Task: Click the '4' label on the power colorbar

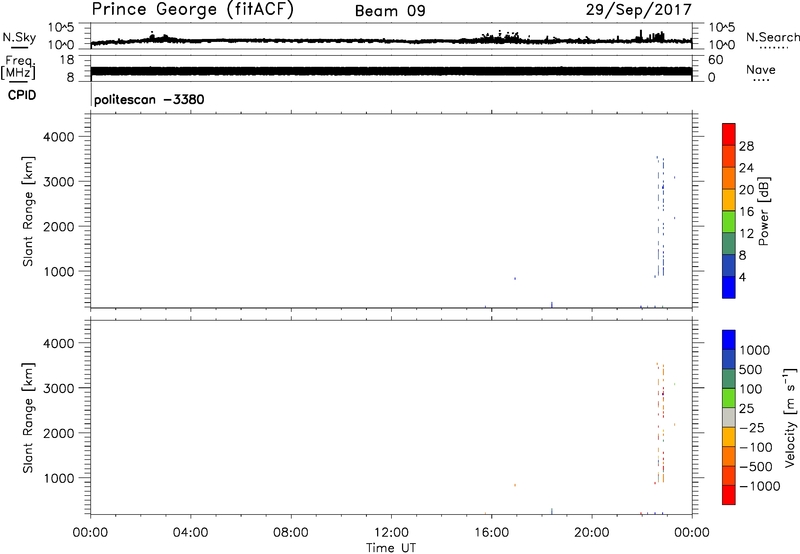Action: [x=742, y=277]
